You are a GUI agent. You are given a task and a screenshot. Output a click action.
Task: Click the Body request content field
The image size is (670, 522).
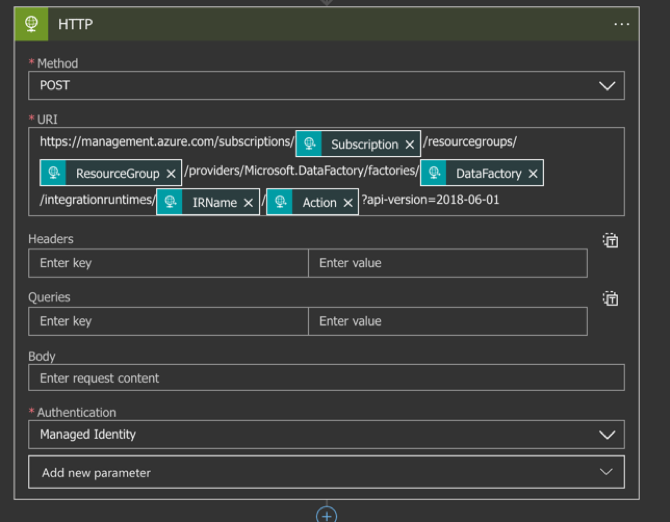click(x=326, y=378)
